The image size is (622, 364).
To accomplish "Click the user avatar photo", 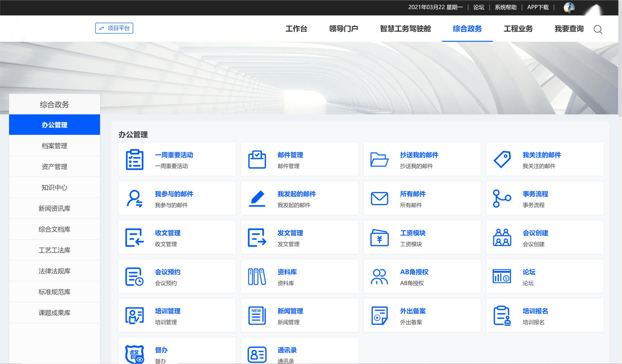I will pos(569,7).
